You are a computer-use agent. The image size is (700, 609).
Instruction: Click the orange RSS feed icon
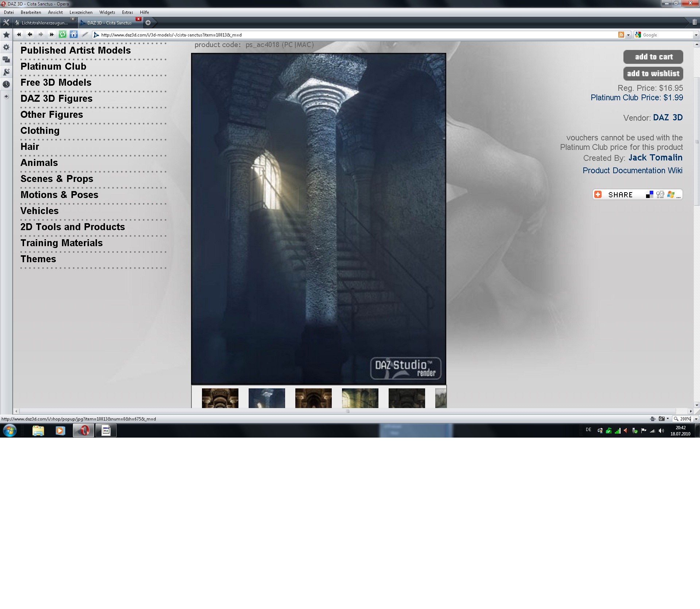pos(621,35)
